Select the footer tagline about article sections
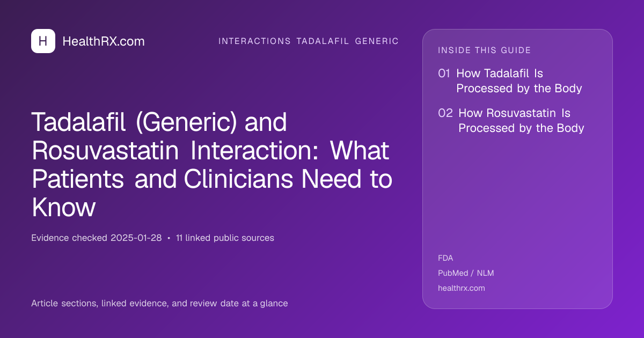The width and height of the screenshot is (644, 338). coord(159,304)
